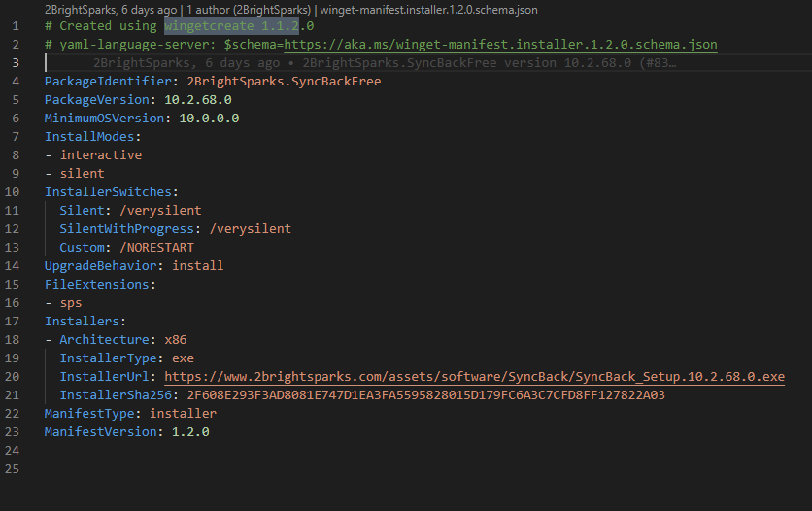Screen dimensions: 812x511
Task: Click the '# yaml-language-server:' comment text
Action: click(130, 45)
